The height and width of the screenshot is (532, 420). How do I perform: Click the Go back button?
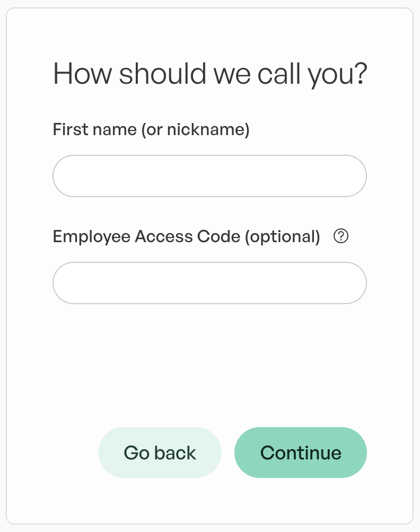pyautogui.click(x=160, y=453)
